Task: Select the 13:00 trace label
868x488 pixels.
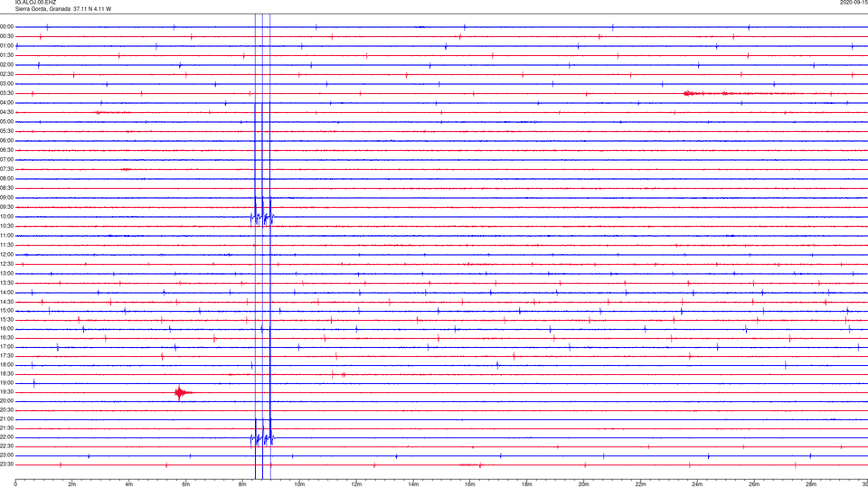Action: [7, 273]
